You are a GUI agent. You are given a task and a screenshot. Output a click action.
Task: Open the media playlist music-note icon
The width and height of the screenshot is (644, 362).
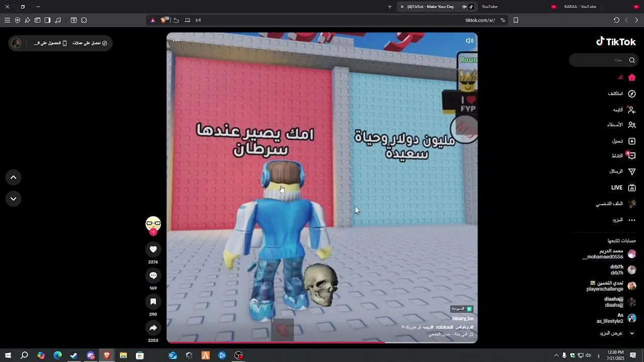(x=58, y=20)
